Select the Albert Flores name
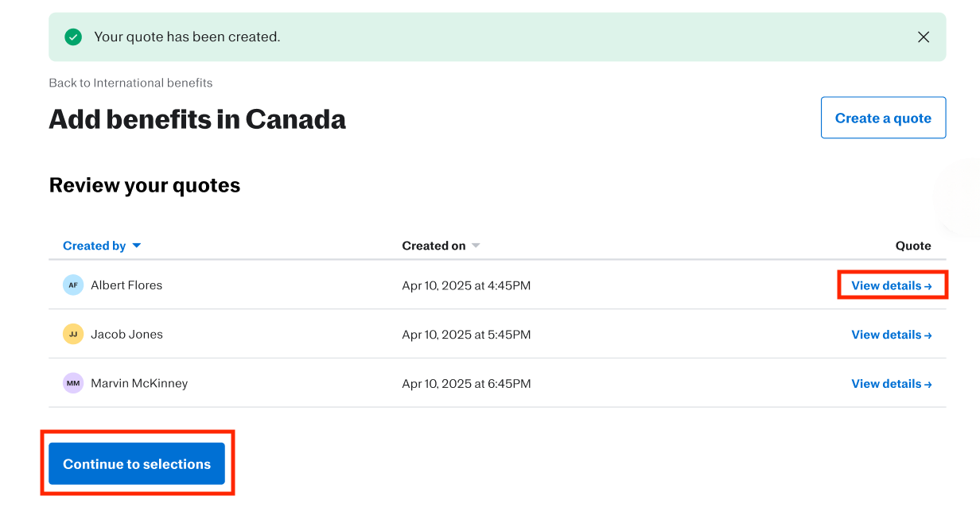 pos(126,285)
